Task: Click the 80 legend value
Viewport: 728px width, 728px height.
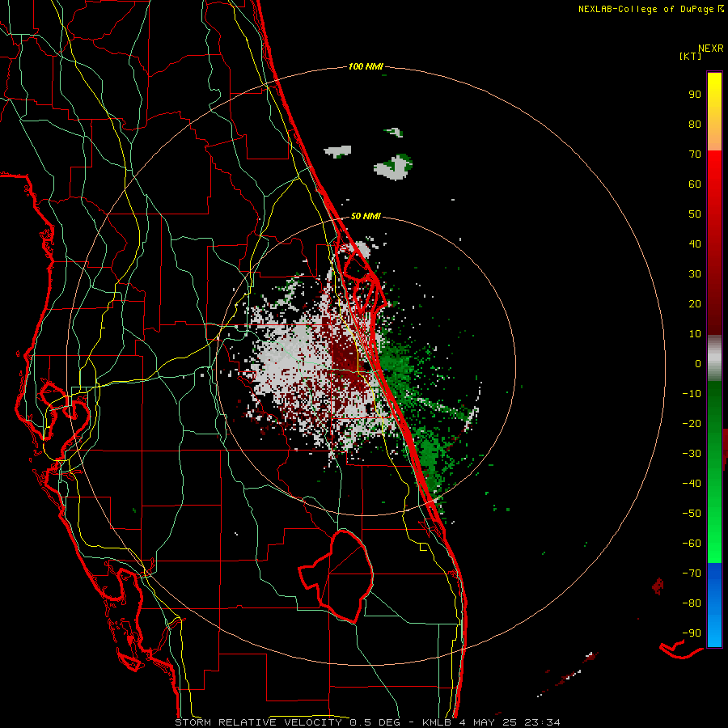Action: point(695,124)
